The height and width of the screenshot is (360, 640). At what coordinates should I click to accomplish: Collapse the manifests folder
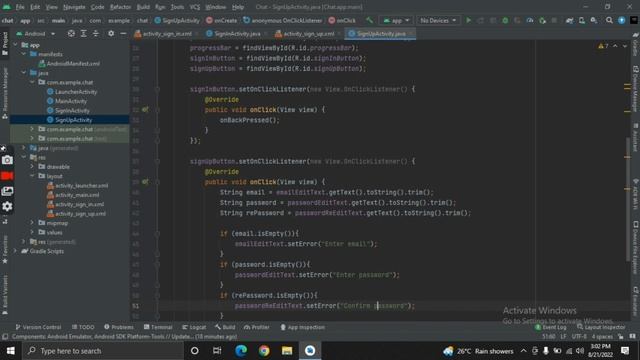[24, 54]
